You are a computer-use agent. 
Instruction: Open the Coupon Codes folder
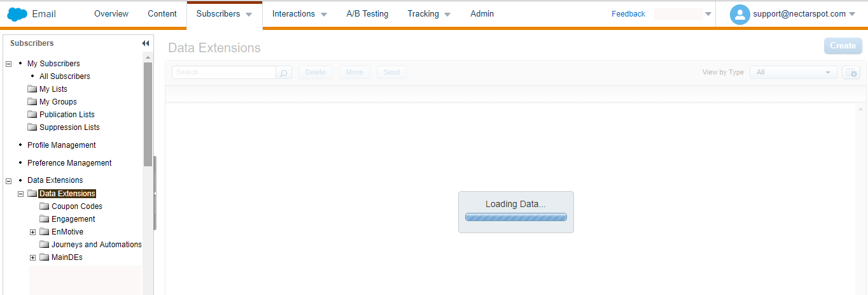pyautogui.click(x=76, y=206)
